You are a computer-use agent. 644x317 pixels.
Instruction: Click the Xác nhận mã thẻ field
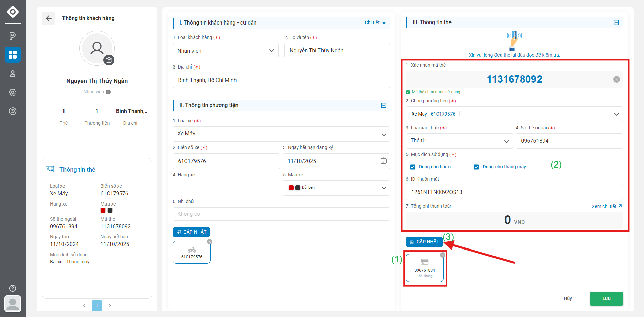pyautogui.click(x=514, y=79)
